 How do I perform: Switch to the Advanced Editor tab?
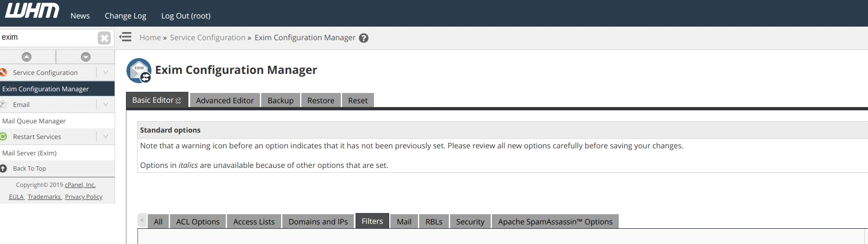pos(225,101)
